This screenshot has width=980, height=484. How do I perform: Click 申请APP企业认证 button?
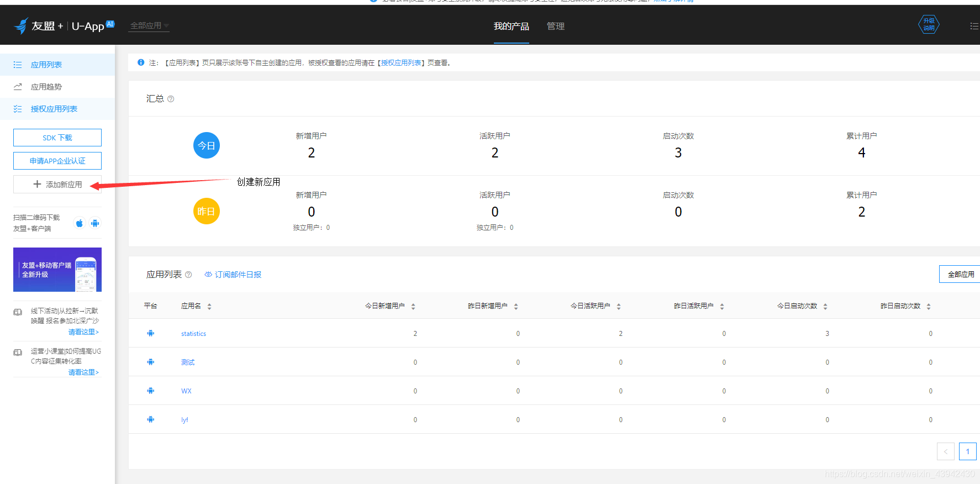pos(57,161)
